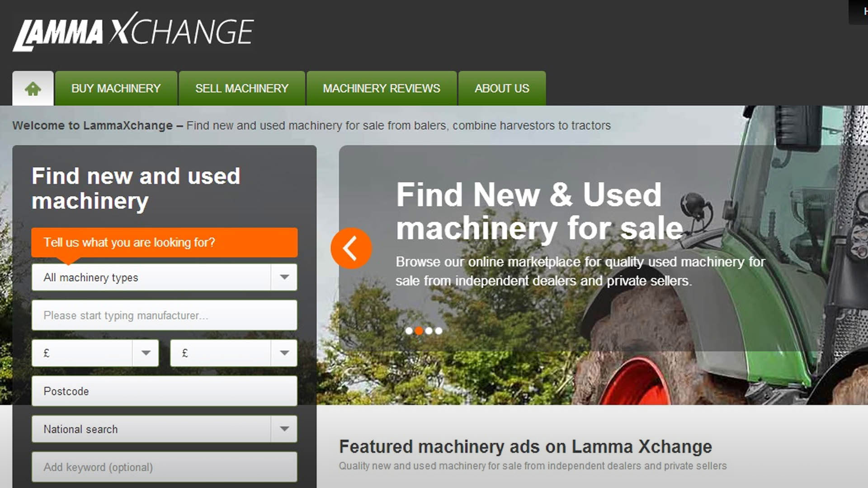Open the About Us tab
The width and height of the screenshot is (868, 488).
pos(502,88)
